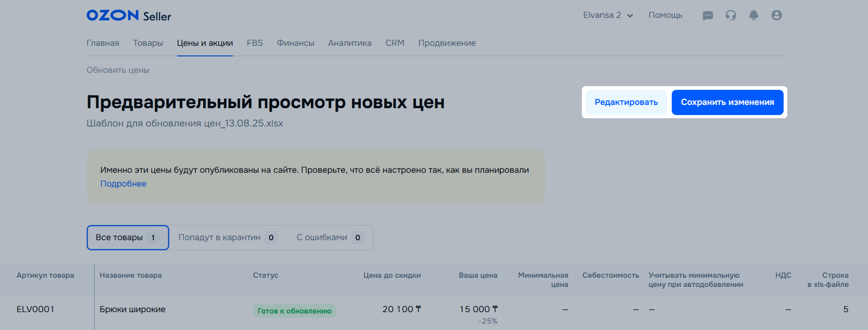Click product name Брюки широкие
Image resolution: width=868 pixels, height=330 pixels.
pos(133,309)
